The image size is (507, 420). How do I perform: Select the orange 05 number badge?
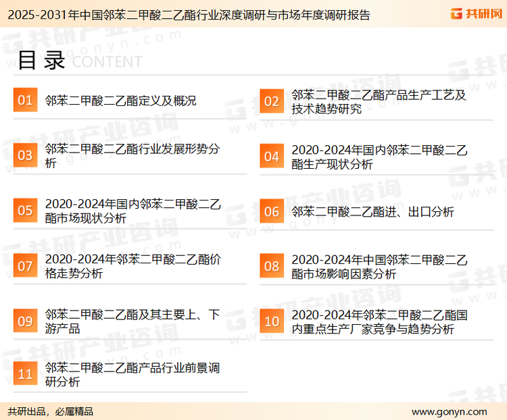click(x=25, y=210)
